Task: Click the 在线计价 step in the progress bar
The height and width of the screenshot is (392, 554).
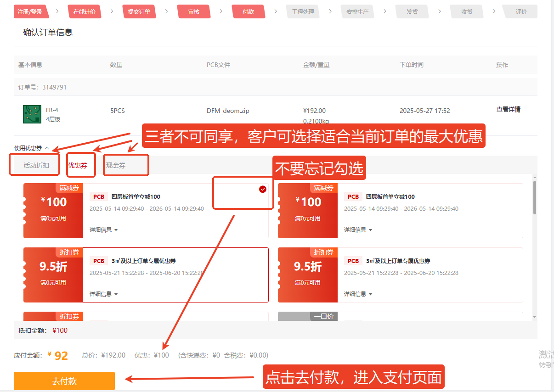Action: pyautogui.click(x=85, y=11)
